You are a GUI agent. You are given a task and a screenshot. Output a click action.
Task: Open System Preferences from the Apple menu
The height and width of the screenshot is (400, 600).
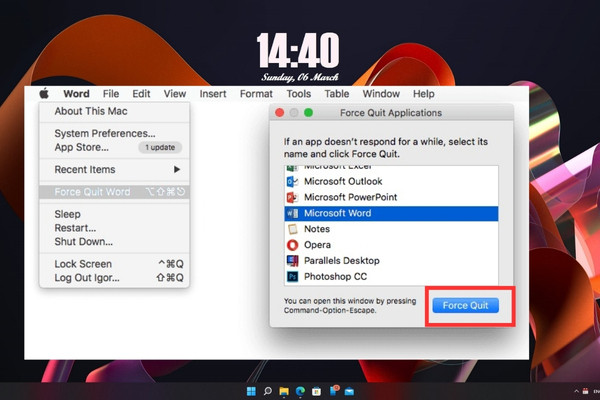click(114, 134)
